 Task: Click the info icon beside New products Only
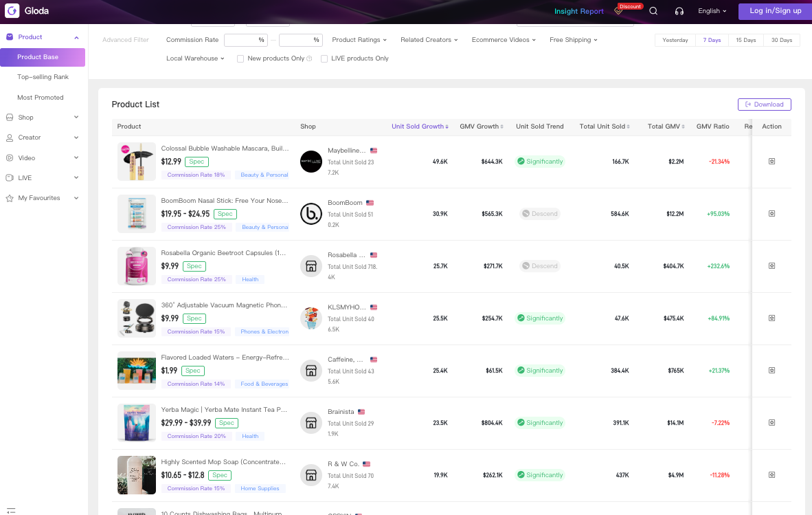pos(309,58)
